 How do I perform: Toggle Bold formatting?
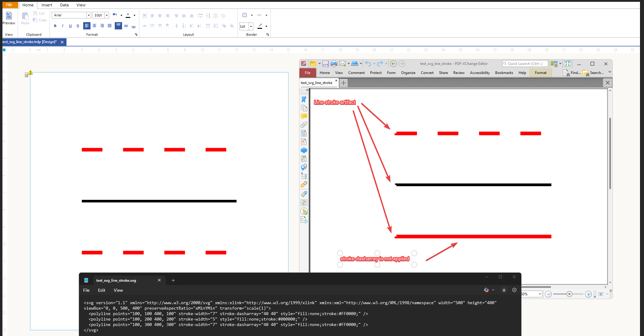[x=55, y=26]
